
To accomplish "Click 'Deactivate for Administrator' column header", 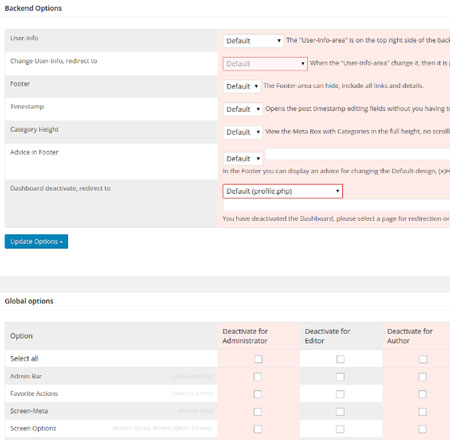I will (245, 336).
